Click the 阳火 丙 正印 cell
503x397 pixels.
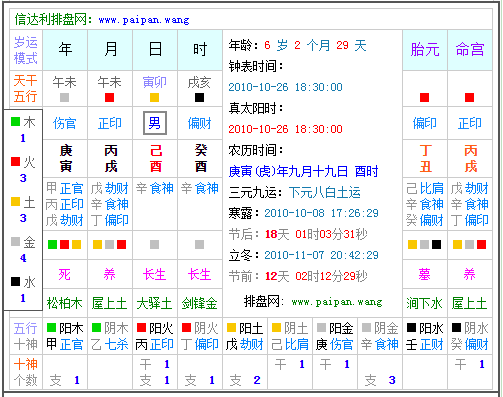click(155, 336)
